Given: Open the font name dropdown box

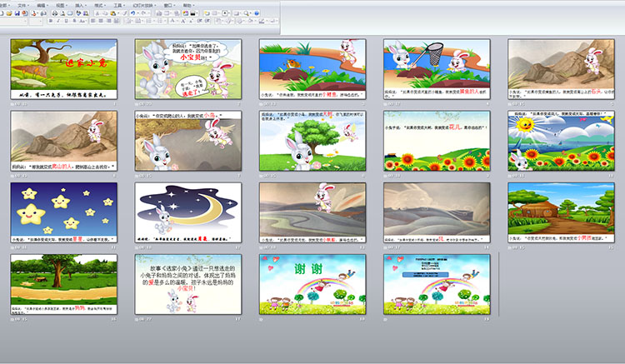Looking at the screenshot, I should pyautogui.click(x=13, y=22).
